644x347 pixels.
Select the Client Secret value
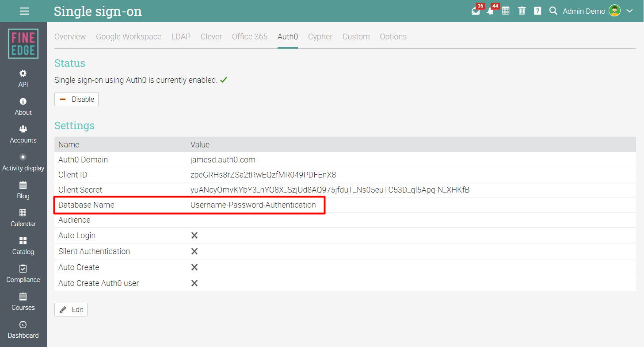pos(330,190)
